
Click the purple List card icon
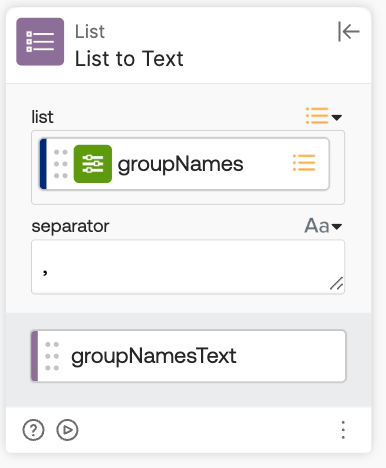(x=40, y=42)
